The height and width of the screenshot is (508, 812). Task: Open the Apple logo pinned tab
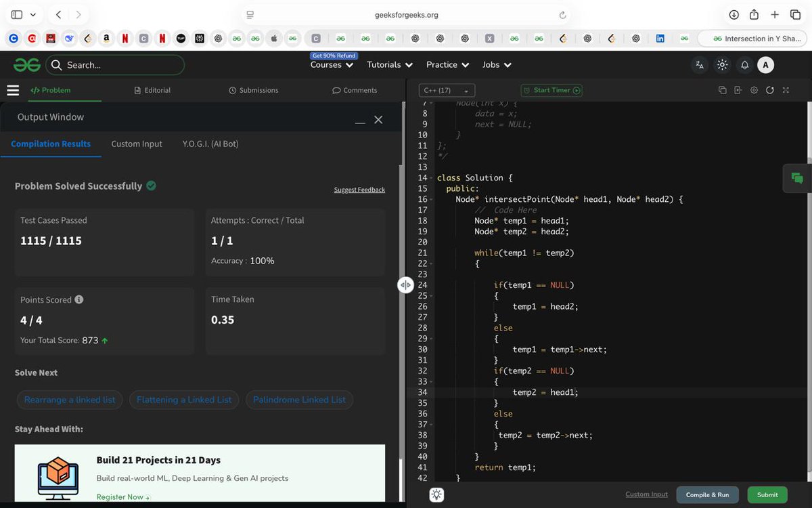click(274, 39)
